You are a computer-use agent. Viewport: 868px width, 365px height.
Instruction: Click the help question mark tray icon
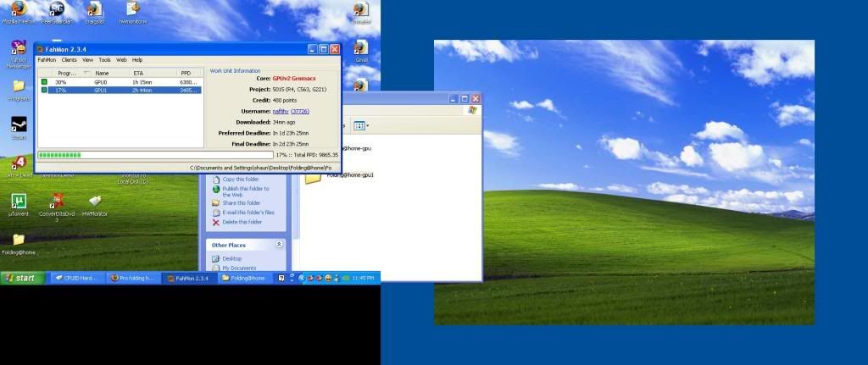click(x=281, y=278)
